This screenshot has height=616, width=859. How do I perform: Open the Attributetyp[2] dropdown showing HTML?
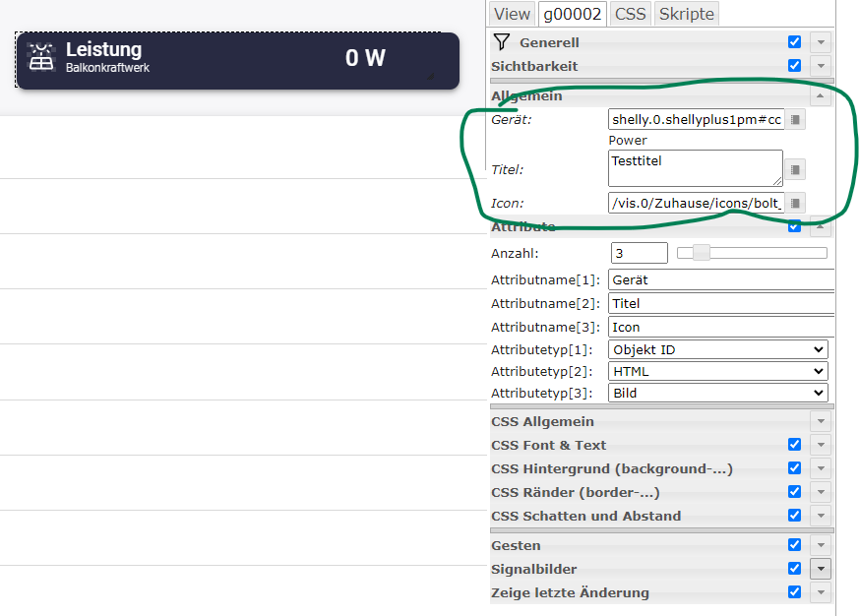[718, 371]
